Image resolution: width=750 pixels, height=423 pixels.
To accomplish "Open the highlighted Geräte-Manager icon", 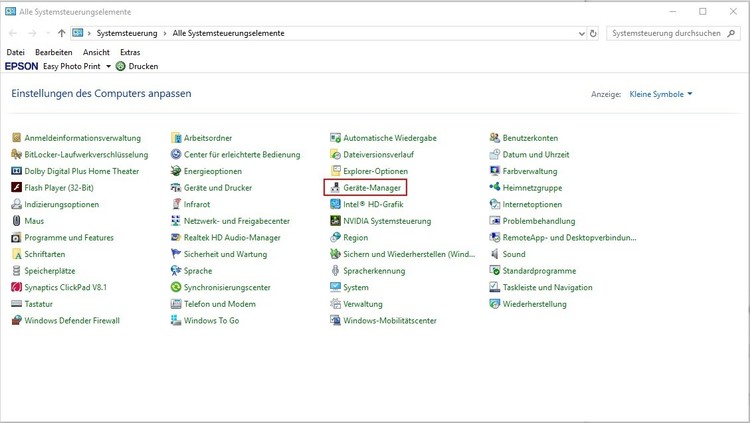I will coord(336,188).
